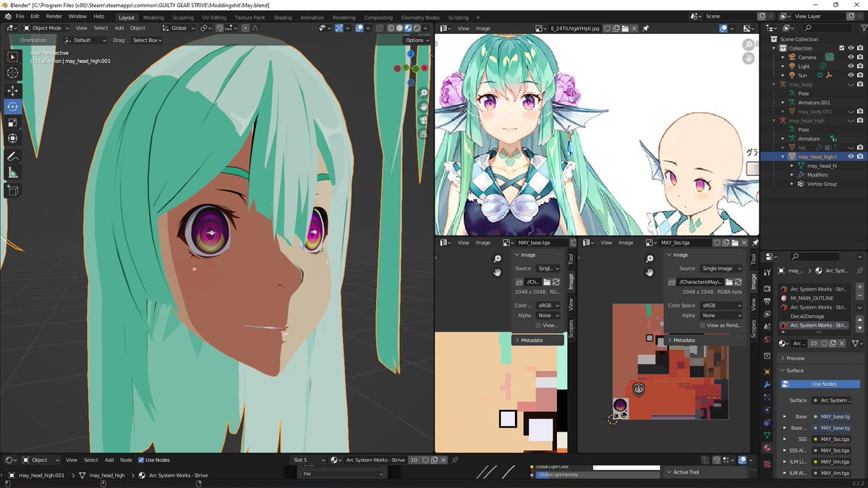
Task: Open the viewport Options dropdown
Action: pyautogui.click(x=417, y=40)
